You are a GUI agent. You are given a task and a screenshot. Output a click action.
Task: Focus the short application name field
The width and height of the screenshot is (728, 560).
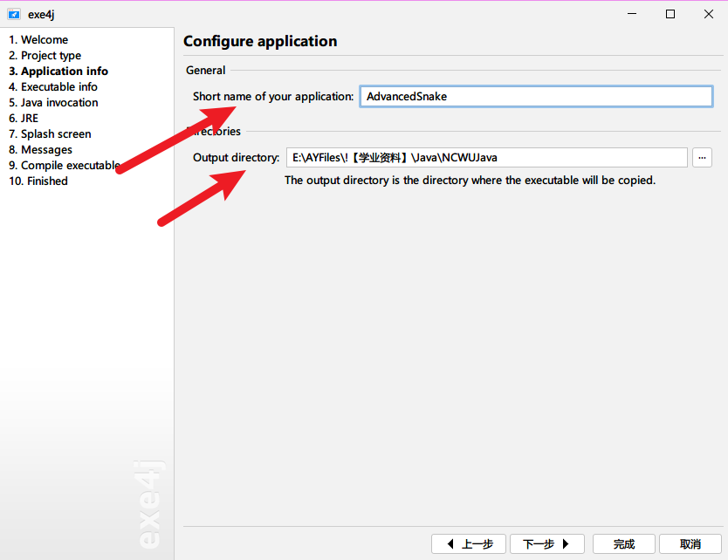[x=536, y=97]
